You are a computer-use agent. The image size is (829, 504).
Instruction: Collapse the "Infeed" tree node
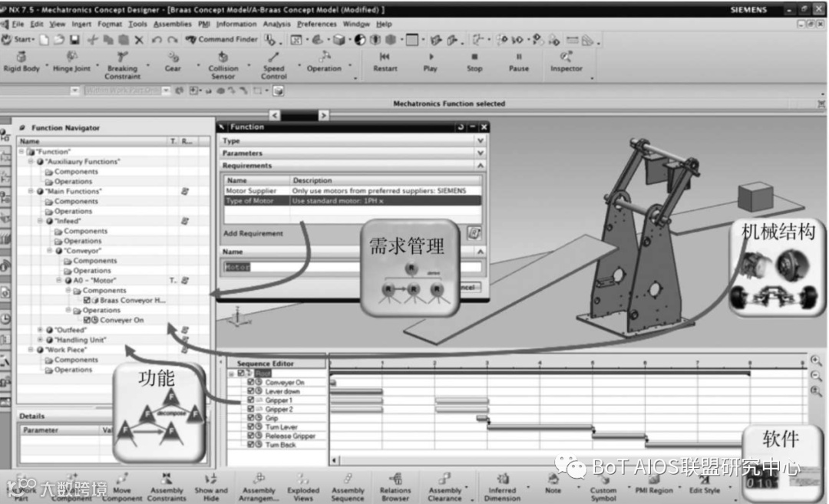point(40,221)
